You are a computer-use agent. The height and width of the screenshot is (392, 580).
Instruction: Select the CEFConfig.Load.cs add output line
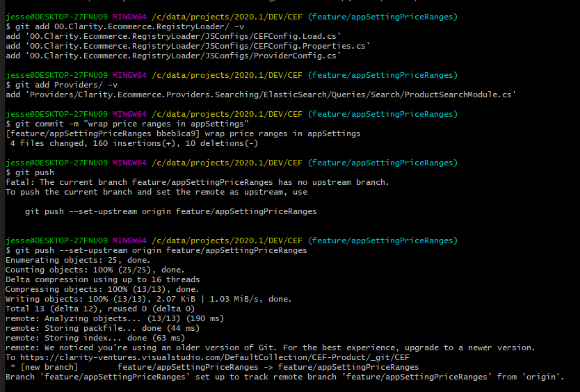pos(173,36)
